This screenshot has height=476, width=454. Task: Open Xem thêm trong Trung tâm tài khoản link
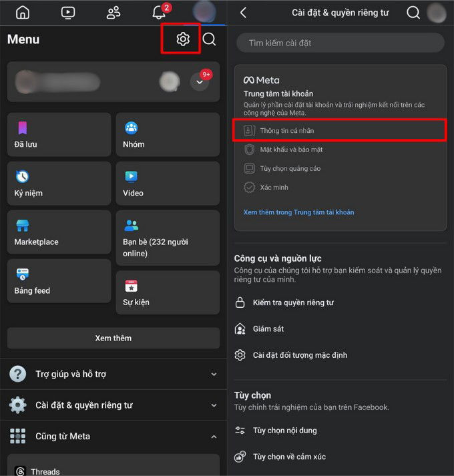pos(298,212)
